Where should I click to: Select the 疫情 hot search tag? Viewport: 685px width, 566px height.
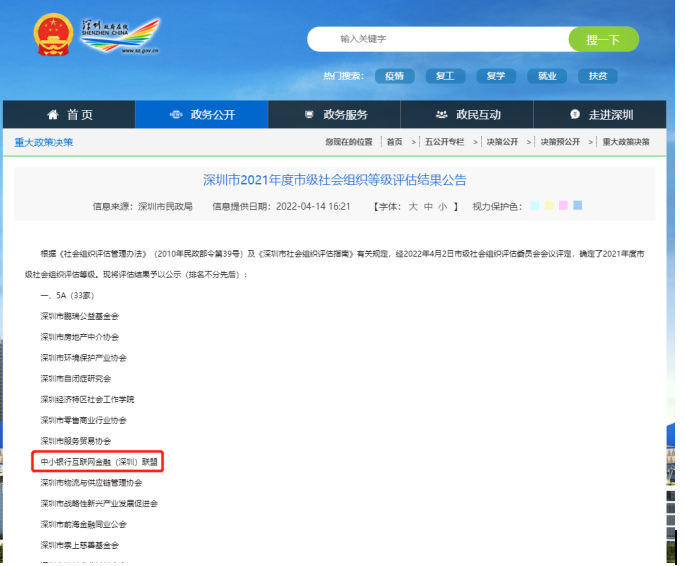(394, 76)
